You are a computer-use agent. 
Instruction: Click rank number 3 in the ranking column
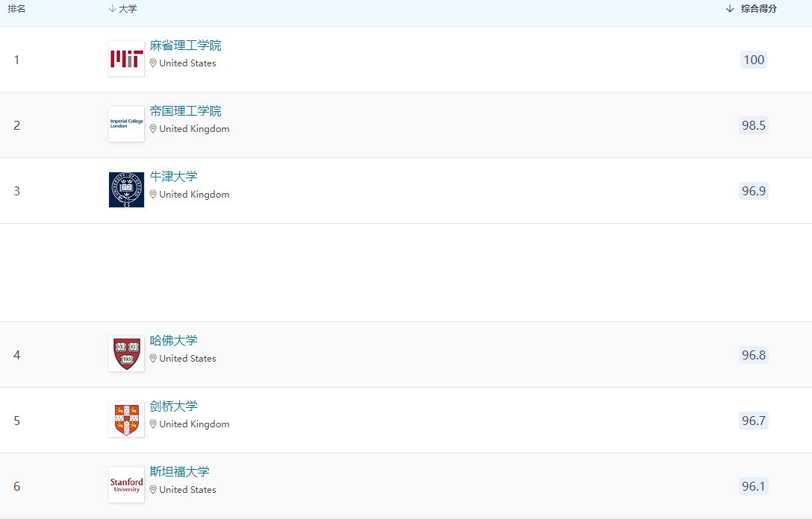coord(16,192)
